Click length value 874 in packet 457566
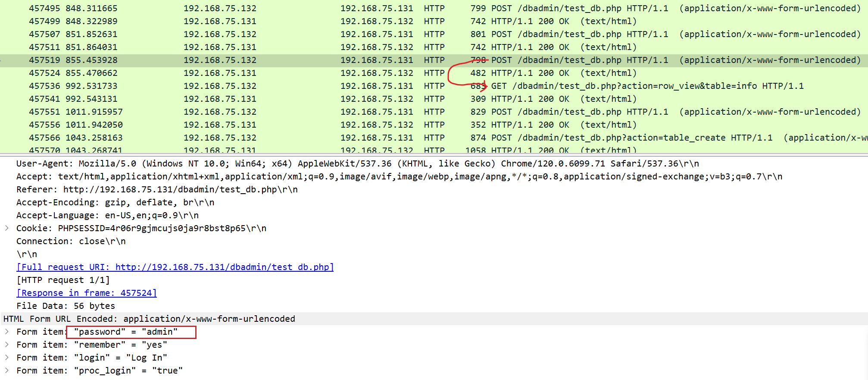The height and width of the screenshot is (380, 868). (478, 138)
